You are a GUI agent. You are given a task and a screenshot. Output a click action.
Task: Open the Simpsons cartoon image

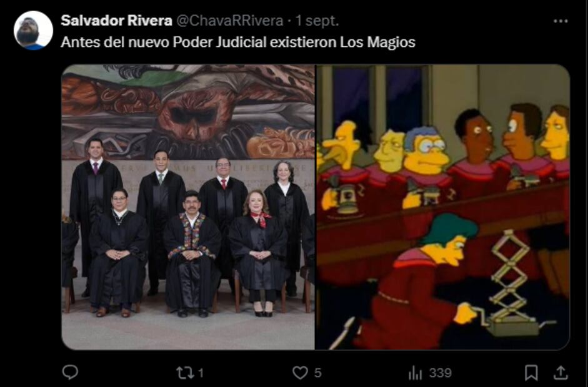click(443, 207)
